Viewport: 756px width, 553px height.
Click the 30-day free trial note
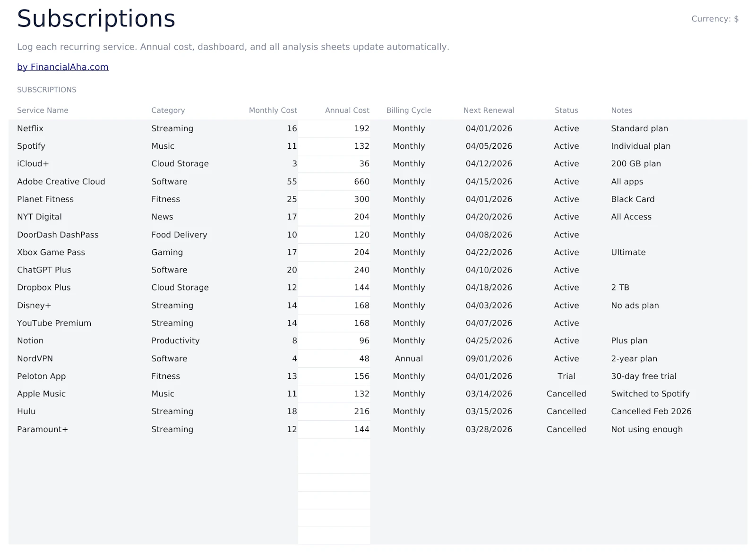(x=644, y=376)
